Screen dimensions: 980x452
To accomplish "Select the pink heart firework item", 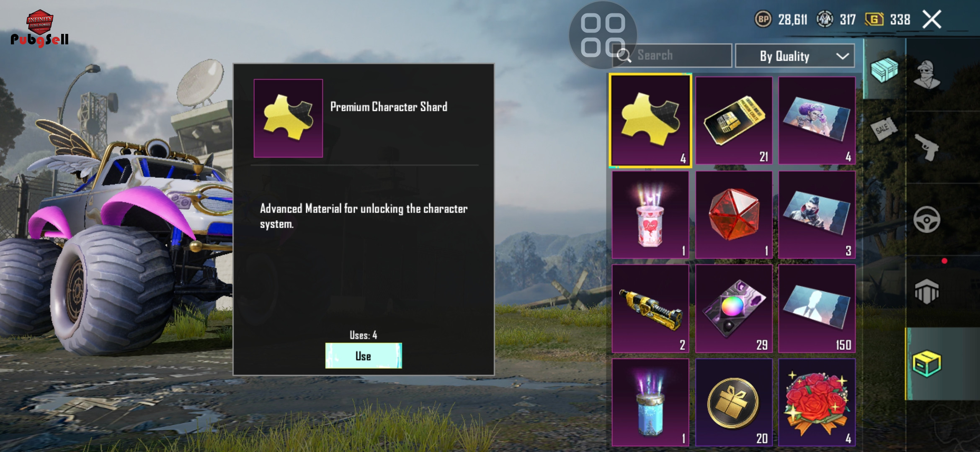I will coord(650,214).
